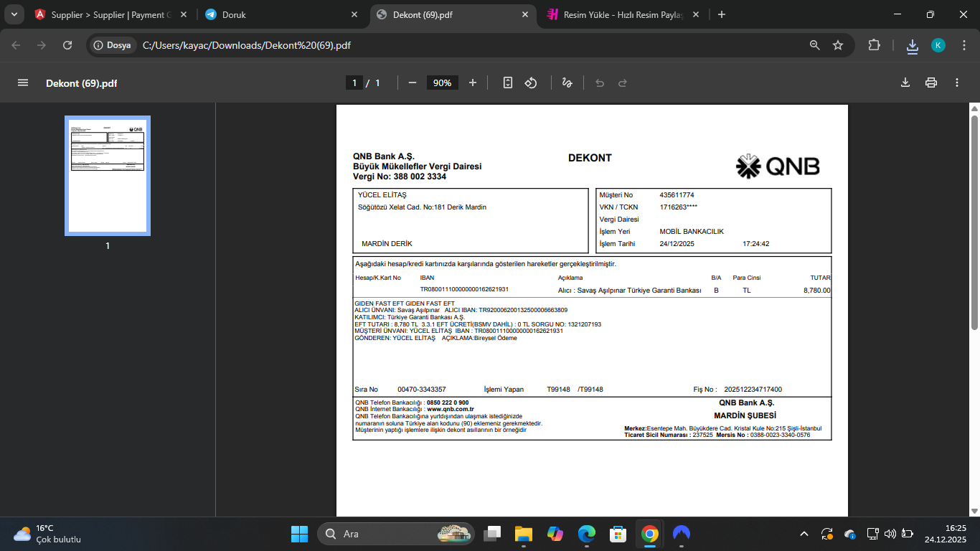Print the Dekont PDF
This screenshot has width=980, height=551.
click(931, 83)
